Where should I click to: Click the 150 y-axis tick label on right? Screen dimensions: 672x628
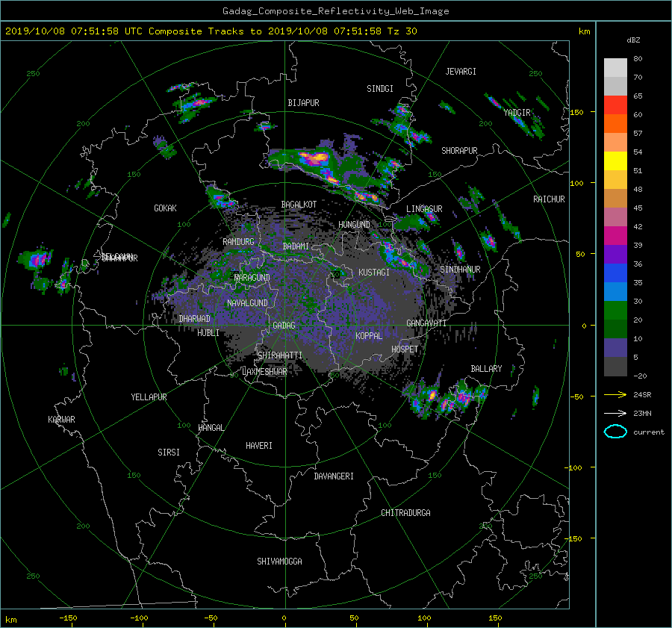click(576, 112)
